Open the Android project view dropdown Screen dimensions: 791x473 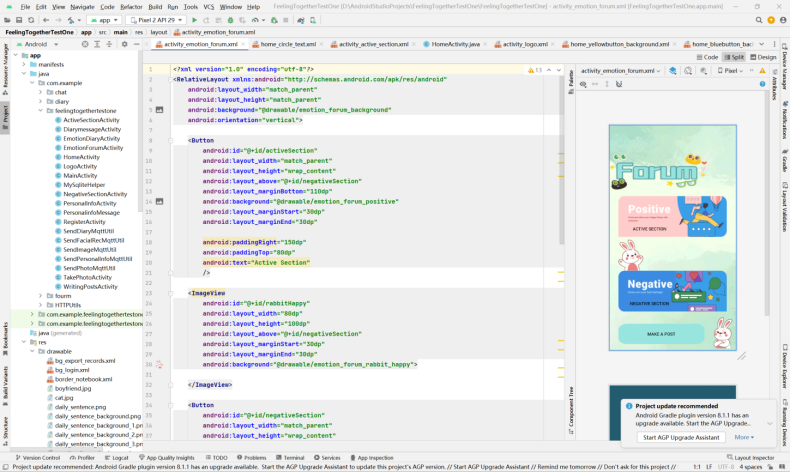(38, 44)
